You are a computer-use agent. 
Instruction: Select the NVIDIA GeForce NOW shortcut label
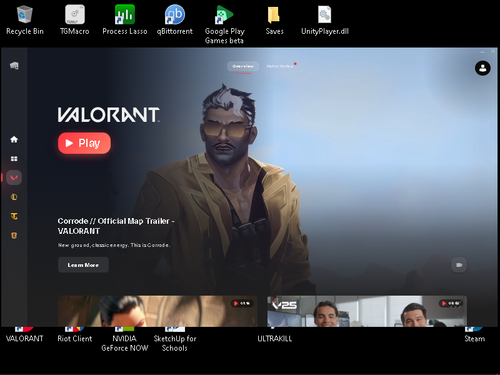pyautogui.click(x=125, y=343)
